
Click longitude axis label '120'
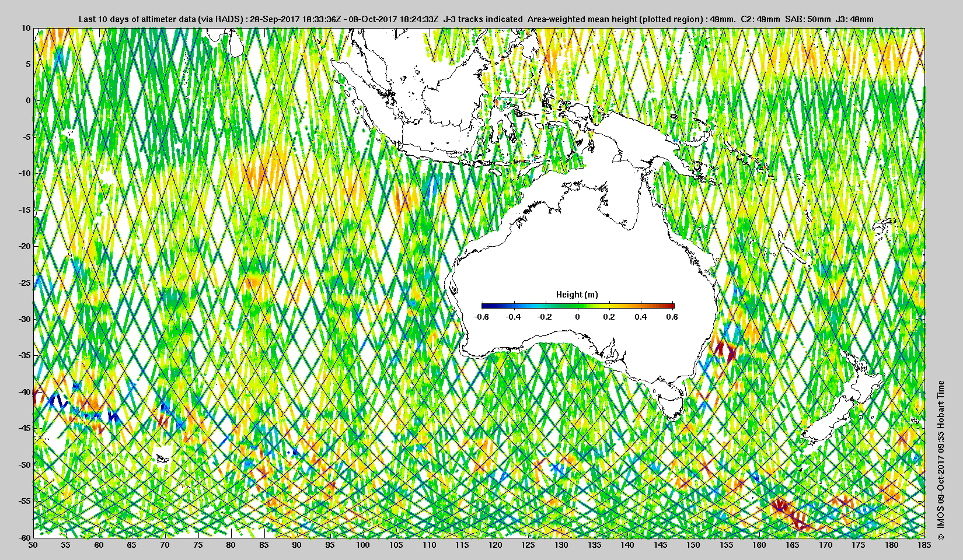coord(496,545)
